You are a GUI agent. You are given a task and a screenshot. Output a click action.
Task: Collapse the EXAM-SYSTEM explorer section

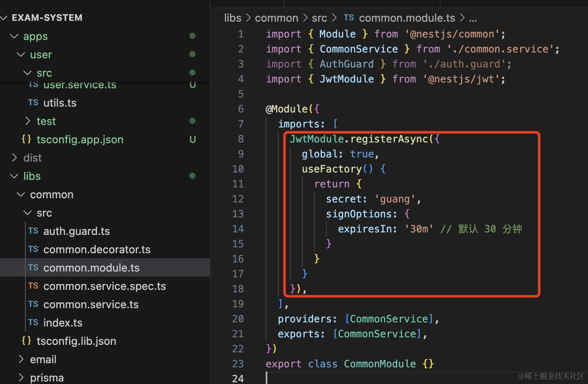click(x=4, y=17)
